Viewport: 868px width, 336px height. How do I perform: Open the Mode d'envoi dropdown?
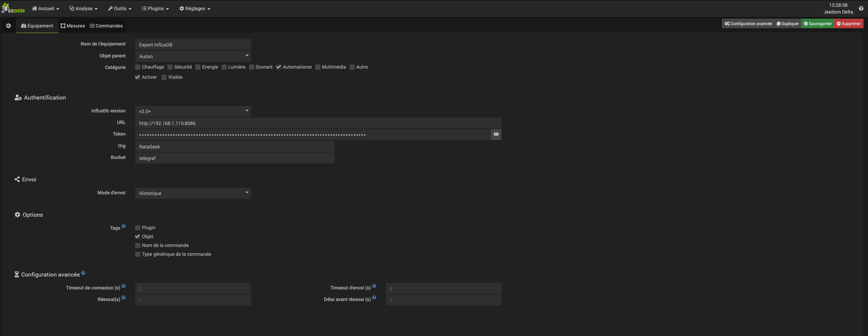(193, 193)
